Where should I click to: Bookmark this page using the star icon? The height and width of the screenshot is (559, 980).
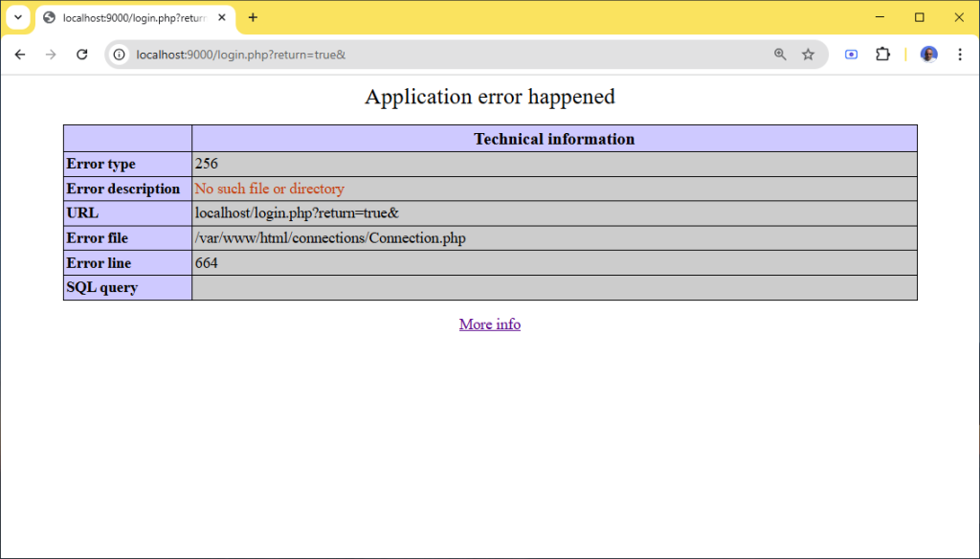point(808,55)
